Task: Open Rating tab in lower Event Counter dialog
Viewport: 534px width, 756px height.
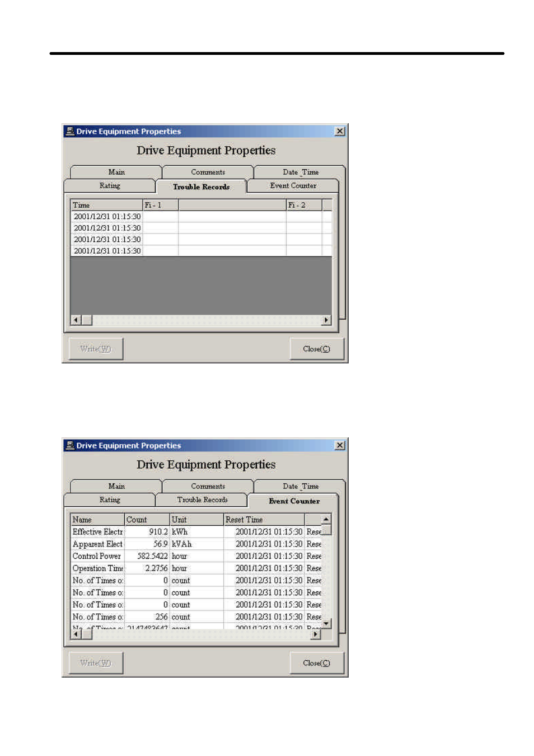Action: point(110,500)
